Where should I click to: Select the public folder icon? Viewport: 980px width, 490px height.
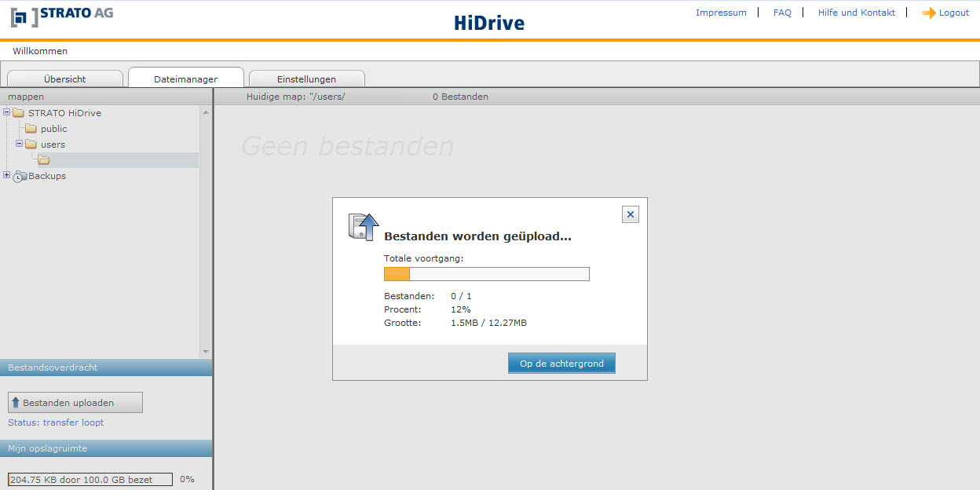click(31, 129)
